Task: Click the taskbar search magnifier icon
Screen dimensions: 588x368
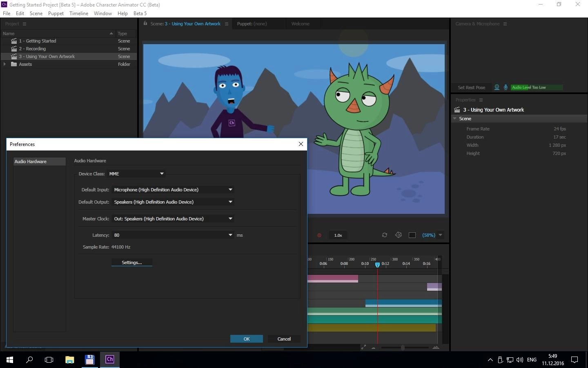Action: 29,360
